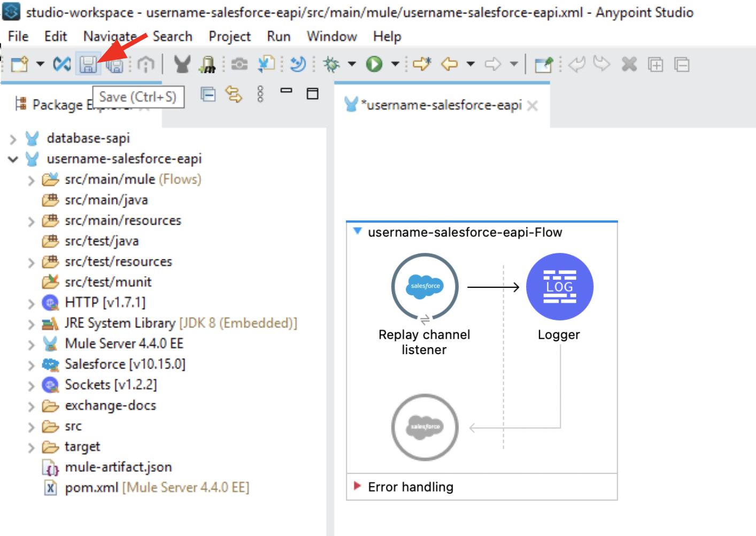Click the Mule document import toolbar icon
Image resolution: width=756 pixels, height=536 pixels.
266,64
